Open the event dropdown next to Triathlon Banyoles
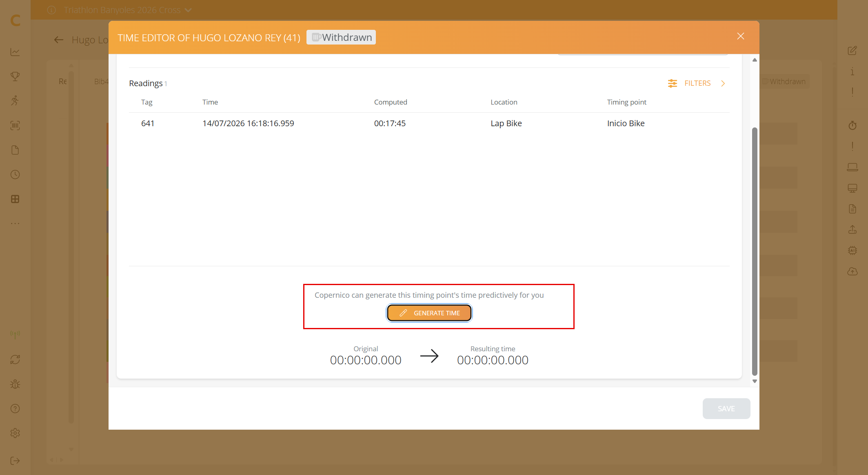 [188, 10]
